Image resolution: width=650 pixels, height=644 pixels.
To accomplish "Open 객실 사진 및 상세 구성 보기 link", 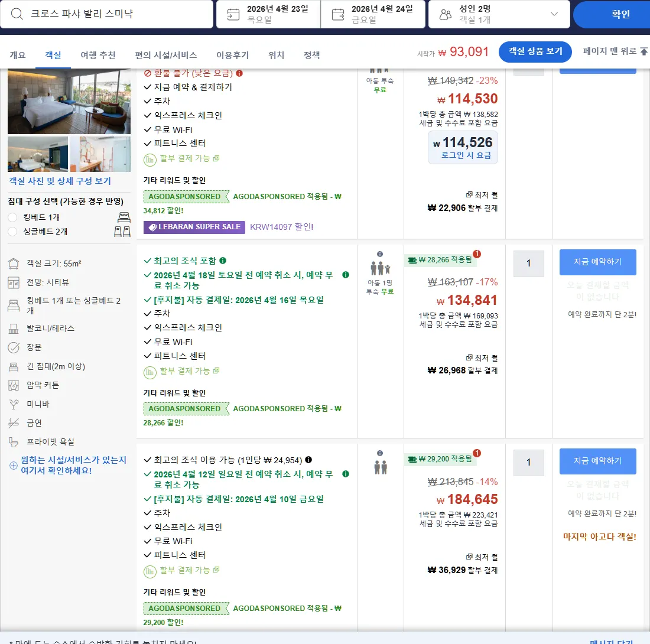I will (x=60, y=181).
